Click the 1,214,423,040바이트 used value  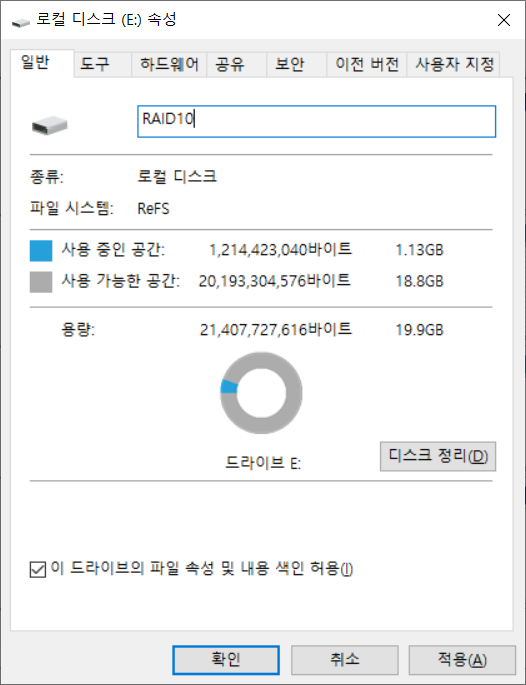(280, 250)
